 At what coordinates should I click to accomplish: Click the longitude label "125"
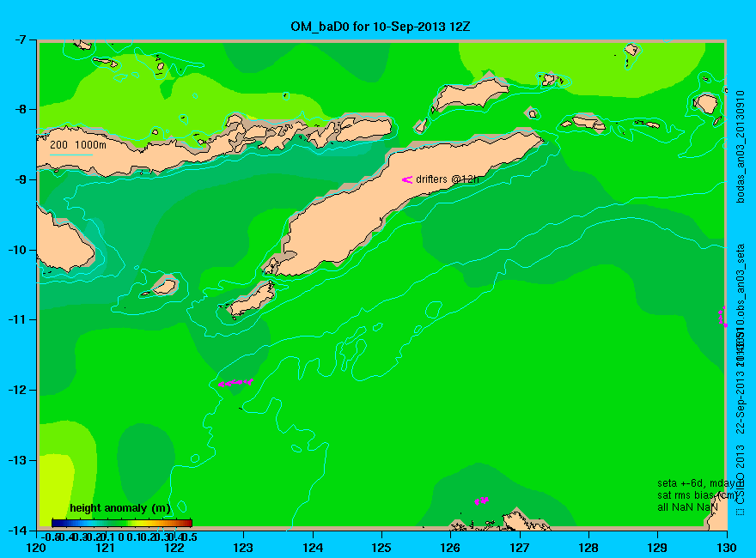(x=381, y=548)
